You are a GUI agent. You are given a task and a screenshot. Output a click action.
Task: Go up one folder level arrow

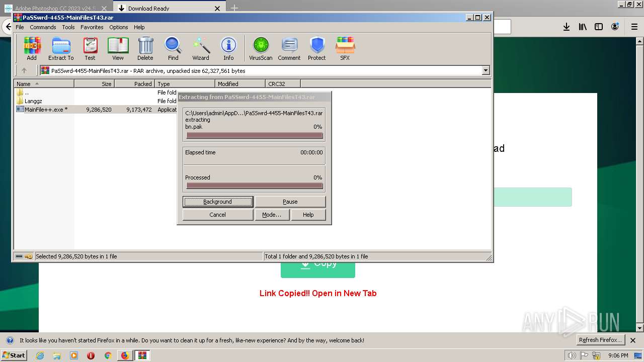[24, 71]
